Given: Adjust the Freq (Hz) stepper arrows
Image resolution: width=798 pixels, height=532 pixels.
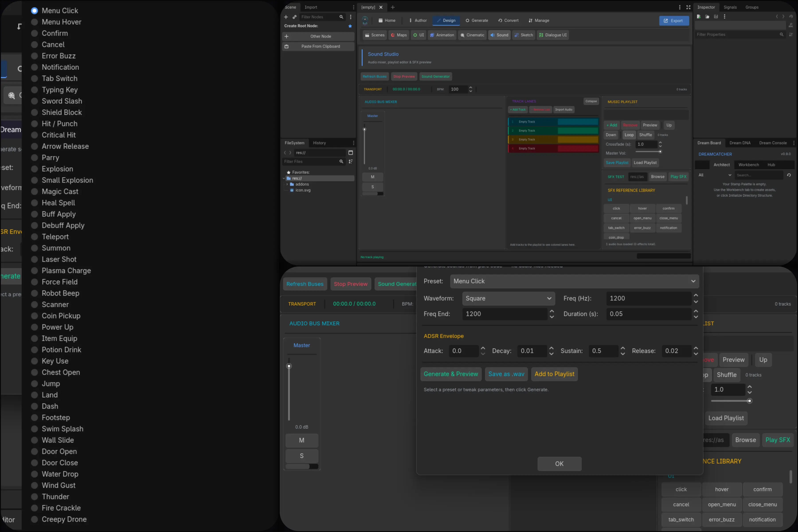Looking at the screenshot, I should click(696, 299).
